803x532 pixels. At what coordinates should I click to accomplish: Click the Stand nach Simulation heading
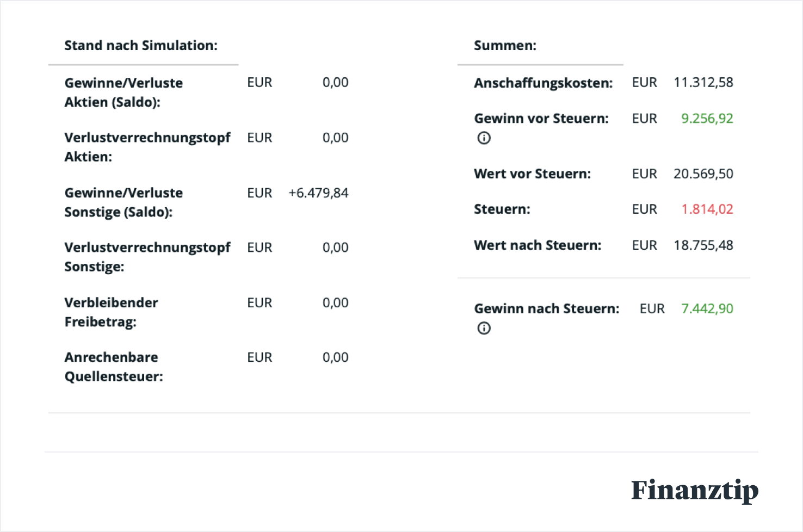pos(141,45)
